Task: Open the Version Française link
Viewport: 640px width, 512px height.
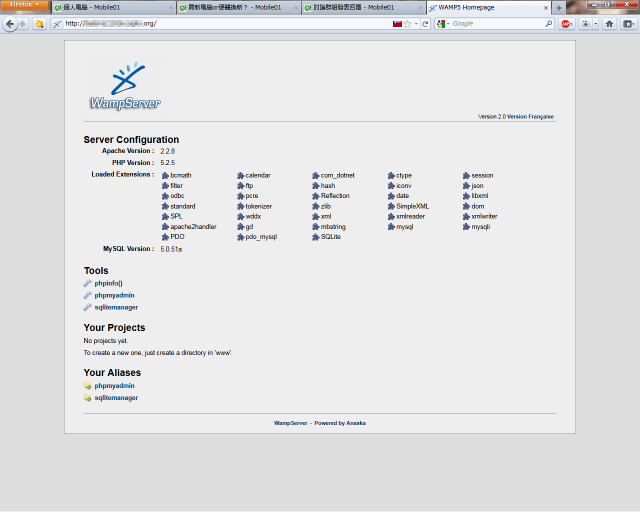Action: 530,117
